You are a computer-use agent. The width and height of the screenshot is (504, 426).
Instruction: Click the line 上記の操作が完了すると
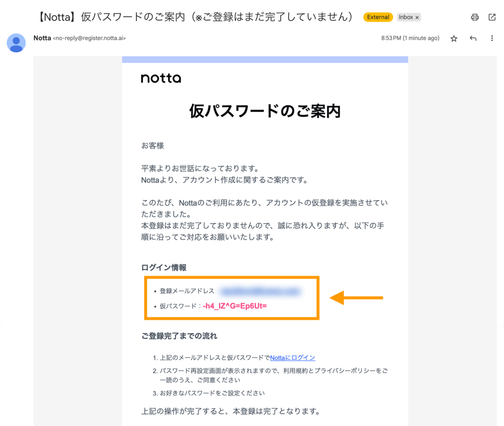pos(230,411)
